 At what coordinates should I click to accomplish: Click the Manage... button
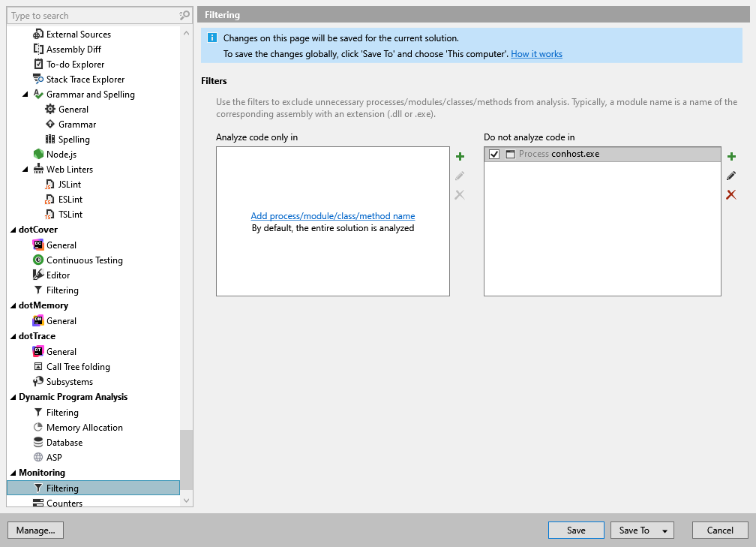click(35, 530)
